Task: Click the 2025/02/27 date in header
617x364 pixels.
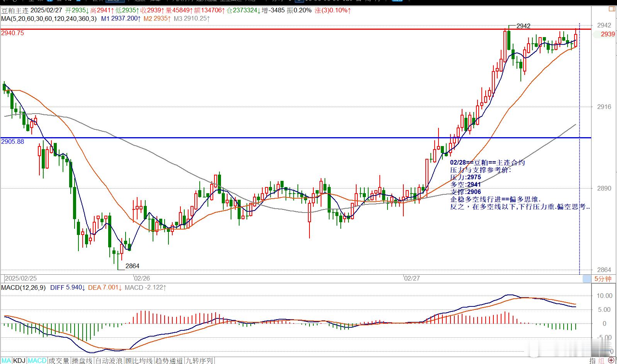Action: (x=47, y=10)
